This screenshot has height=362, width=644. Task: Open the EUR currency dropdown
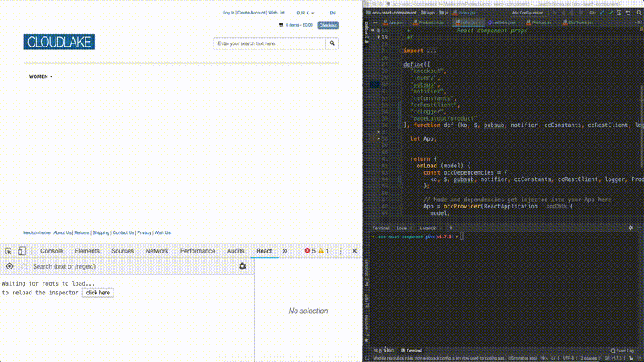[306, 13]
